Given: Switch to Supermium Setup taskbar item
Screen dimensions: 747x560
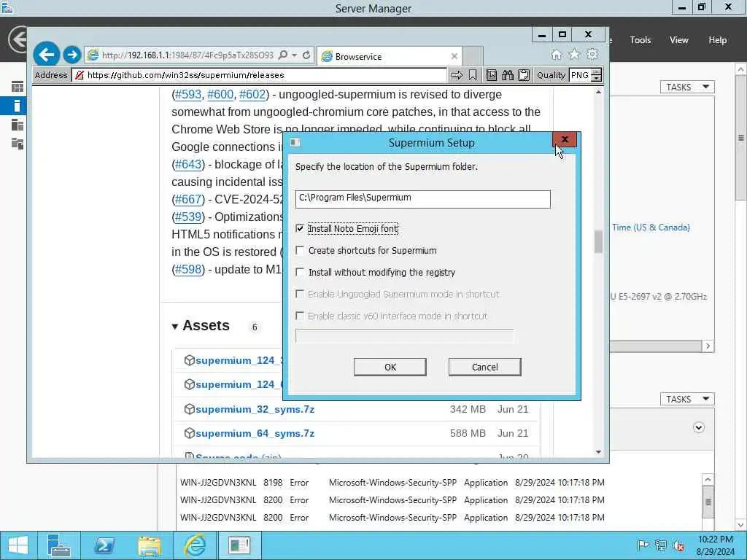Looking at the screenshot, I should [x=239, y=545].
